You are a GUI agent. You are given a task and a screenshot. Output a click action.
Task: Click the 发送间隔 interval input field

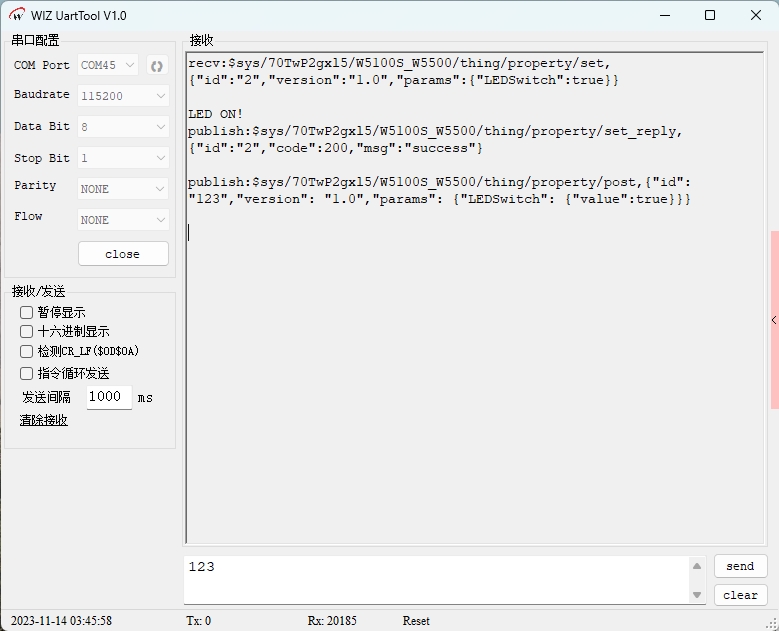point(108,397)
